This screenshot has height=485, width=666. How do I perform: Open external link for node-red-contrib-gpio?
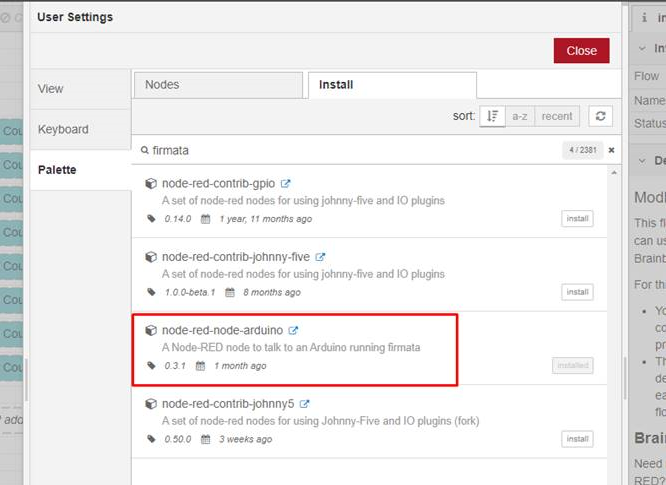click(286, 184)
